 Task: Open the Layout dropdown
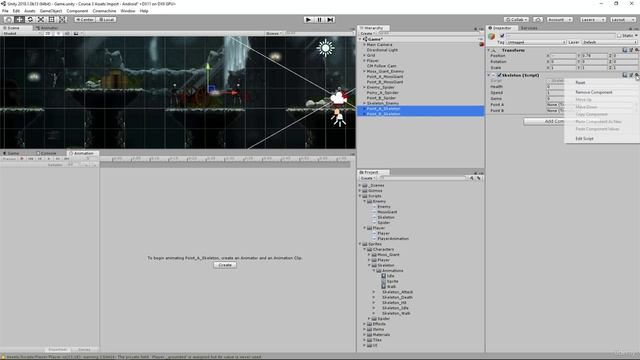coord(623,19)
